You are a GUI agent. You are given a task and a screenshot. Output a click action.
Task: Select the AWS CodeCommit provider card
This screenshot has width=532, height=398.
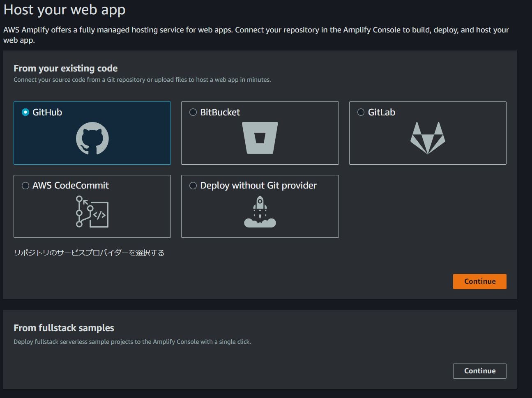click(92, 206)
